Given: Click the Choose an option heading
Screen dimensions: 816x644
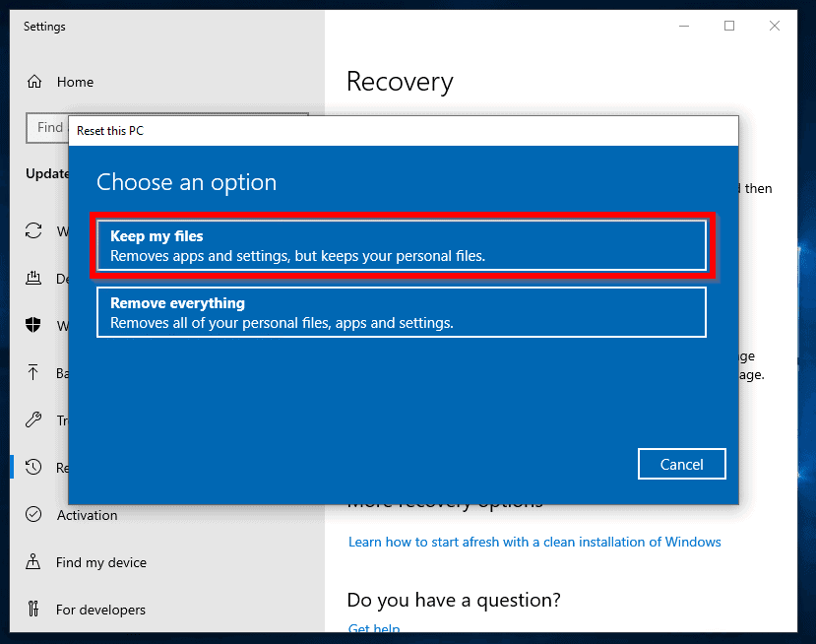Looking at the screenshot, I should point(186,182).
